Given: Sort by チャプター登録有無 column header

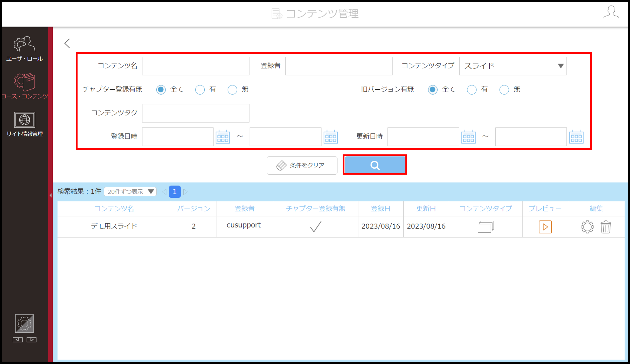Looking at the screenshot, I should pos(315,209).
